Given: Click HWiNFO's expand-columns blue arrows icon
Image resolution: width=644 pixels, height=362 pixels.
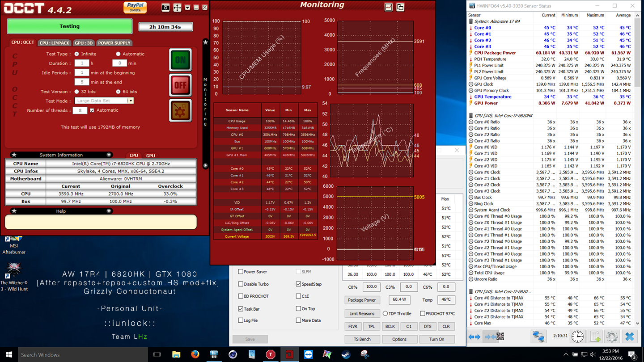Looking at the screenshot, I should coord(474,337).
